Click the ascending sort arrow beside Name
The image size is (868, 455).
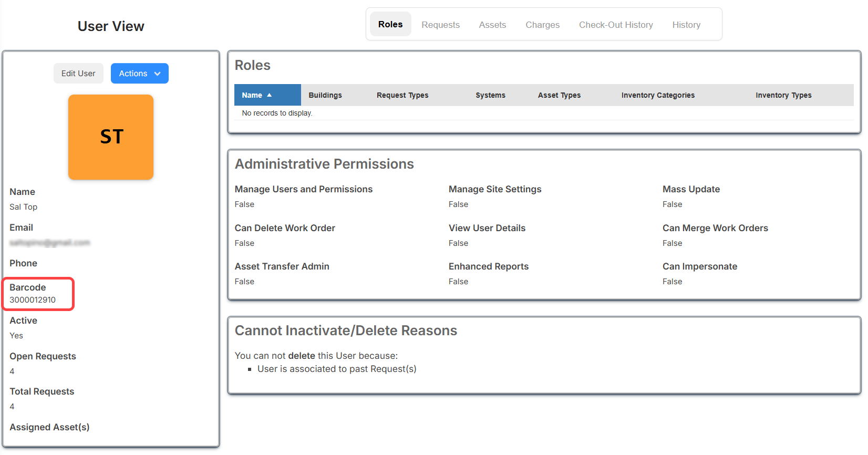(270, 95)
